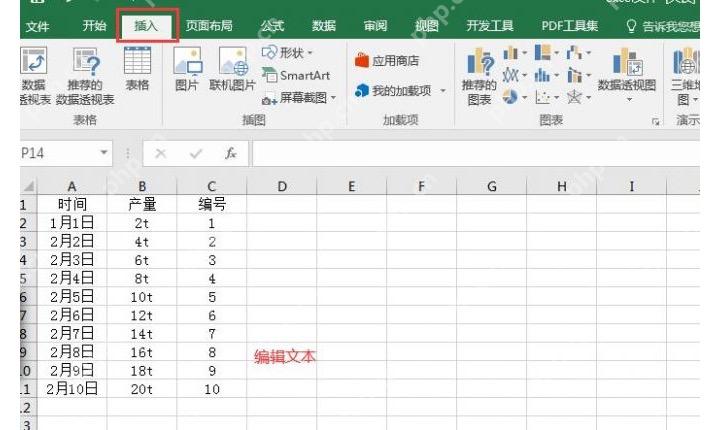The width and height of the screenshot is (720, 430).
Task: Insert a 图片 from file
Action: point(187,68)
